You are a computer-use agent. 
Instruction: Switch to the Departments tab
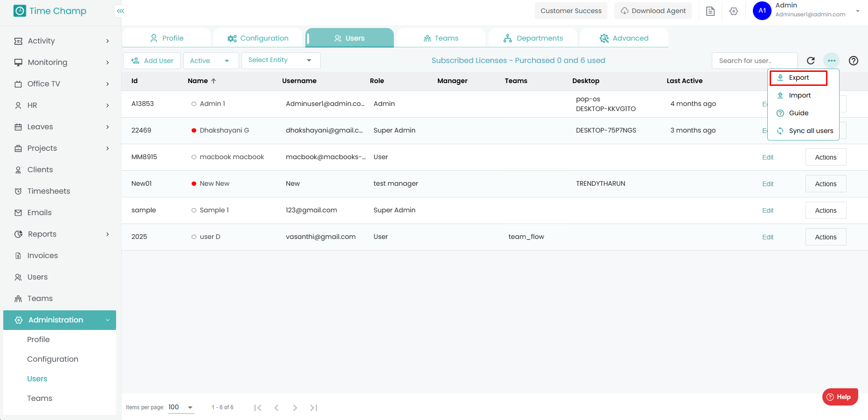point(533,38)
